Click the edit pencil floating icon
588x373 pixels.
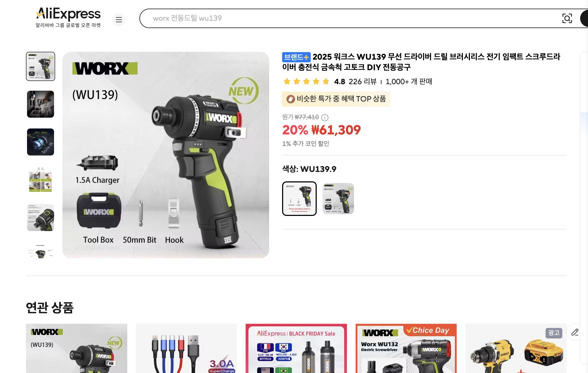coord(575,332)
